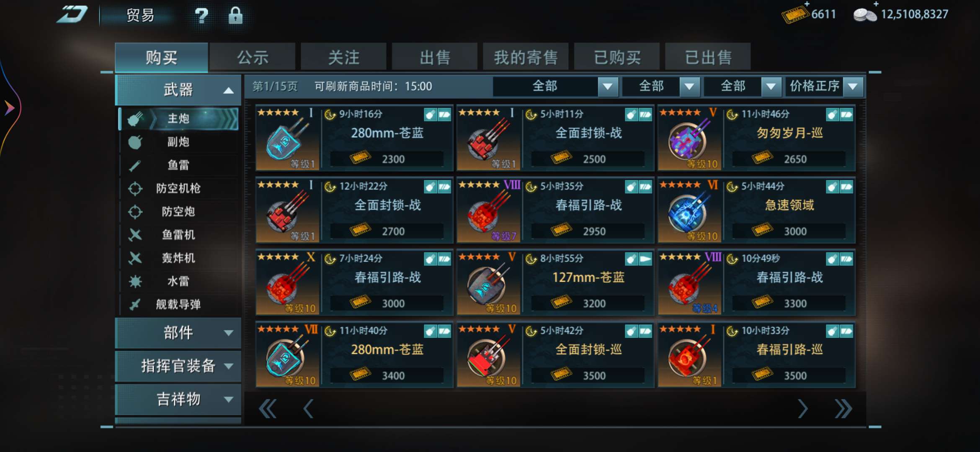Viewport: 980px width, 452px height.
Task: Switch to the 关注 tab
Action: [343, 57]
